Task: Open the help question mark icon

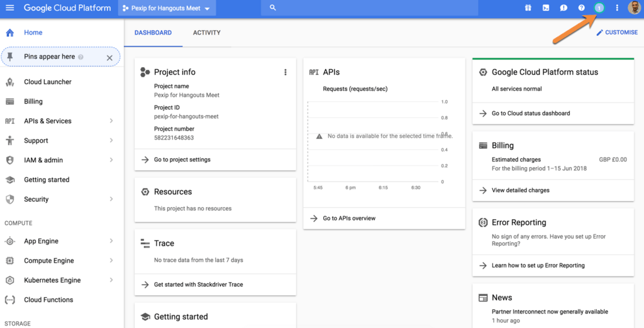Action: [581, 8]
